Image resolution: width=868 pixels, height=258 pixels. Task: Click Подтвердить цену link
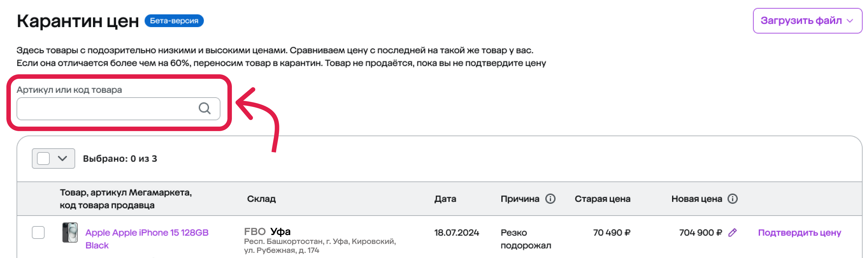pyautogui.click(x=800, y=232)
